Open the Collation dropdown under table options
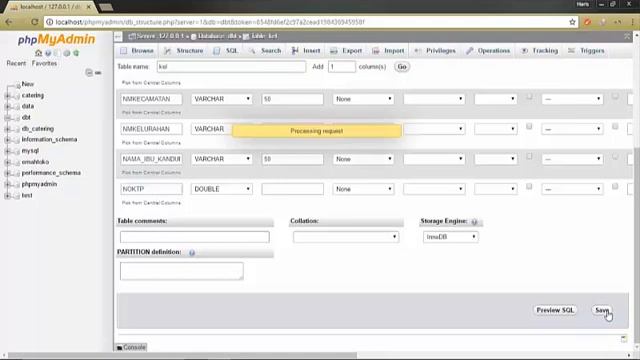The image size is (640, 360). click(x=346, y=237)
